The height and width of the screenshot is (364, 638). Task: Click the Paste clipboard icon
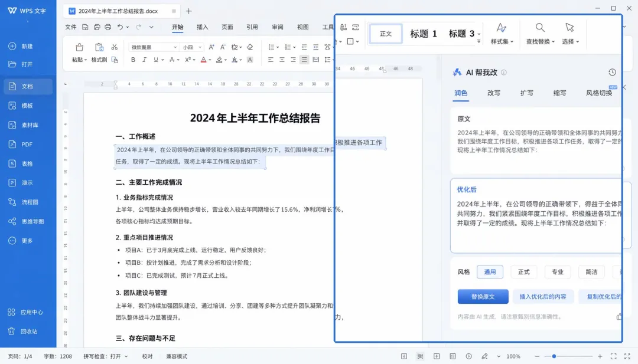pyautogui.click(x=79, y=48)
